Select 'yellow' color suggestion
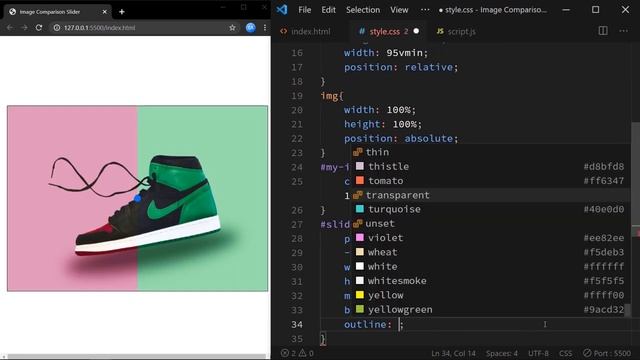 (490, 295)
